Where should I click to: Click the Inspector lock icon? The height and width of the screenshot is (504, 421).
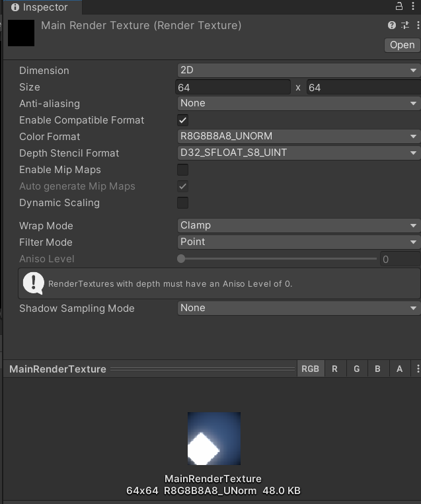pyautogui.click(x=399, y=7)
